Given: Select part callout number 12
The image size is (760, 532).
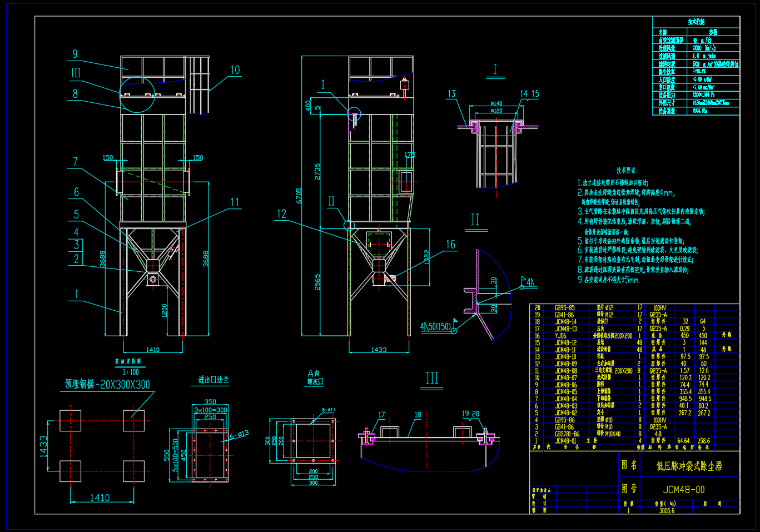Looking at the screenshot, I should tap(281, 214).
